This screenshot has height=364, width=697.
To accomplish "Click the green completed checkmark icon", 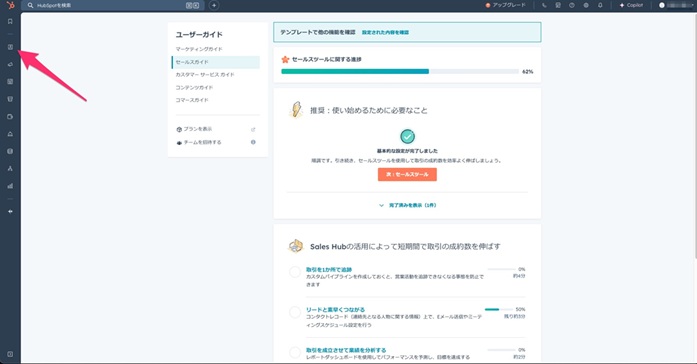I will pos(407,136).
